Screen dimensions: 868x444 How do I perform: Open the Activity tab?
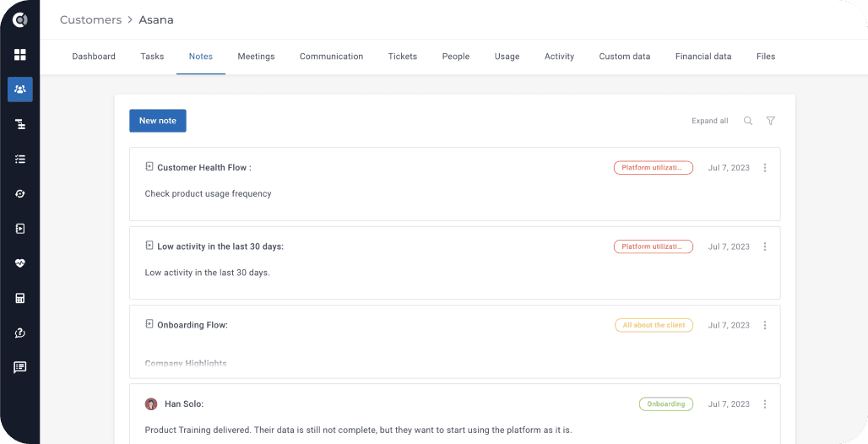click(x=559, y=57)
